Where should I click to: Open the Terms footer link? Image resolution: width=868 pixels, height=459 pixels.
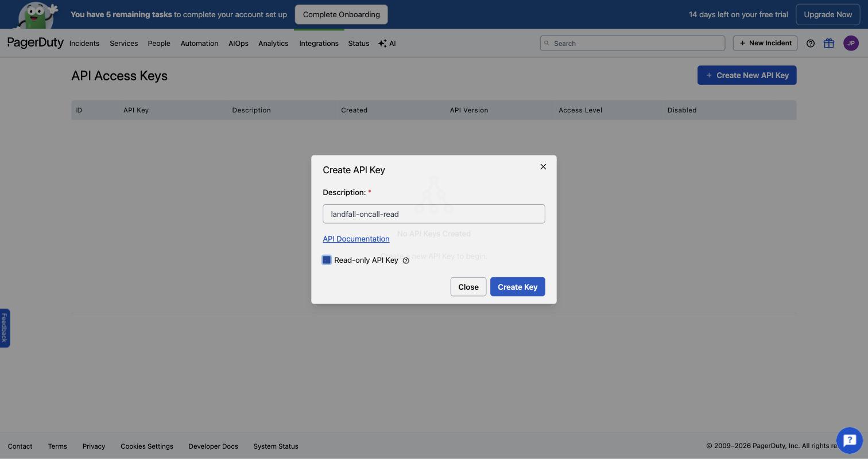click(57, 446)
